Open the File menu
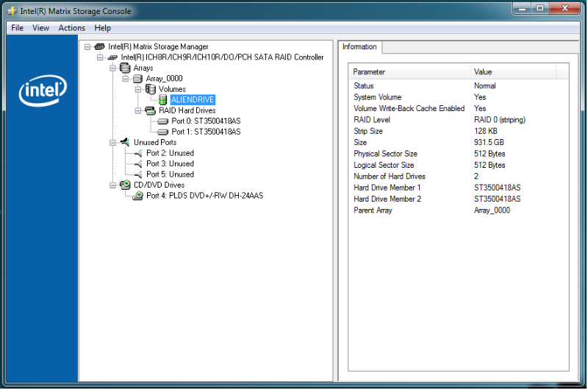588x390 pixels. click(17, 28)
